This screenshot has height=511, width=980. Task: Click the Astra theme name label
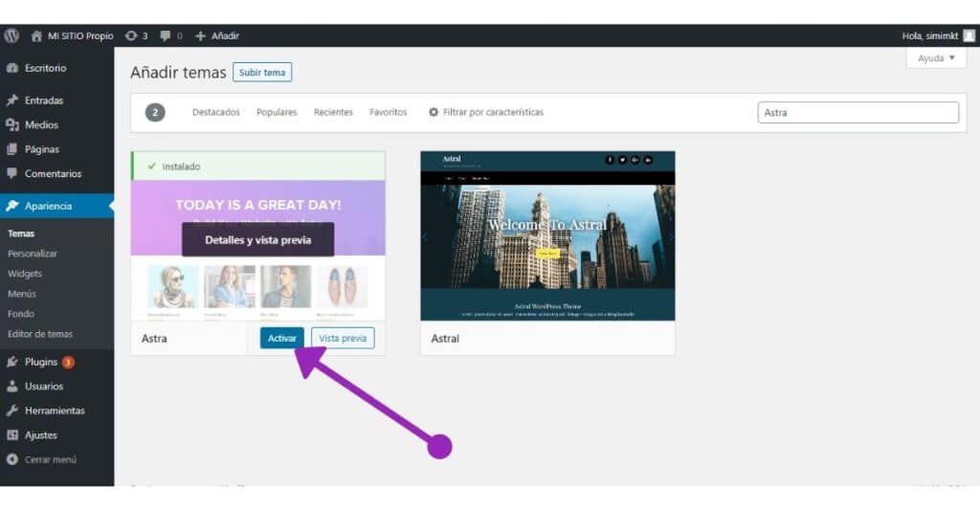[154, 338]
